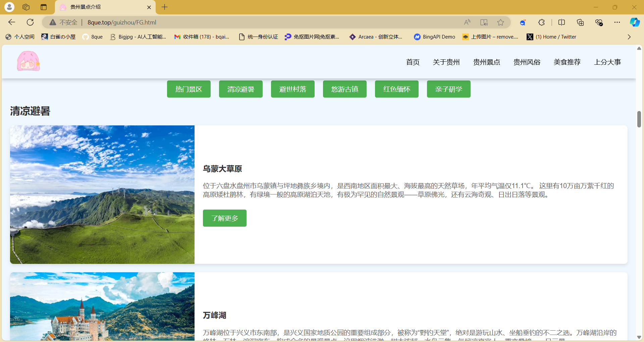Screen dimensions: 644x342
Task: Open the browser extensions puzzle icon
Action: (x=541, y=22)
